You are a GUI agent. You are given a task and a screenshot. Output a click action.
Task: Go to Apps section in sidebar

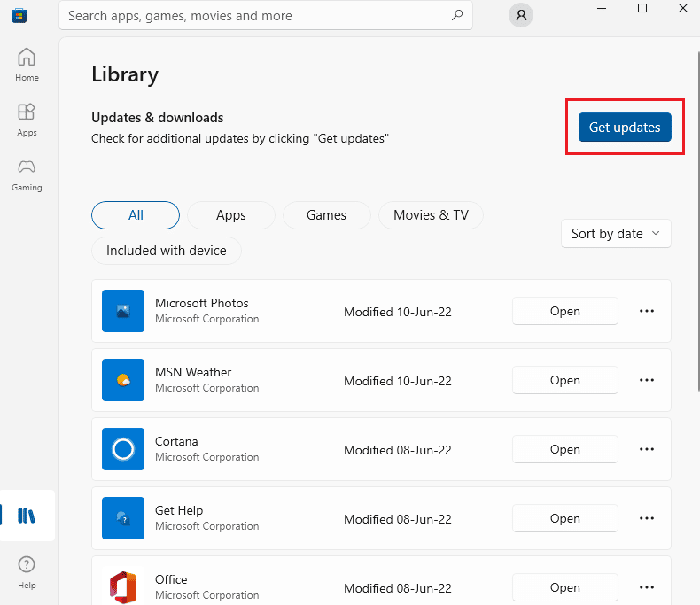pos(27,119)
